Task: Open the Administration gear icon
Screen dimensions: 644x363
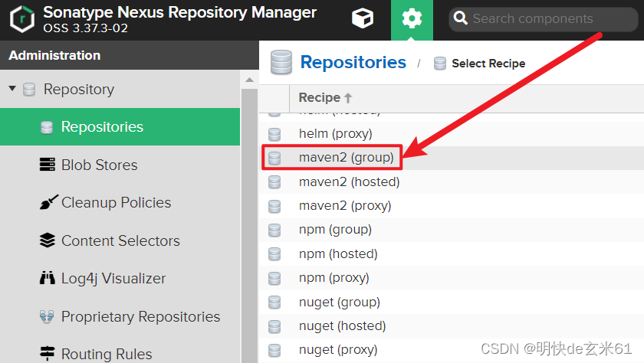Action: point(412,18)
